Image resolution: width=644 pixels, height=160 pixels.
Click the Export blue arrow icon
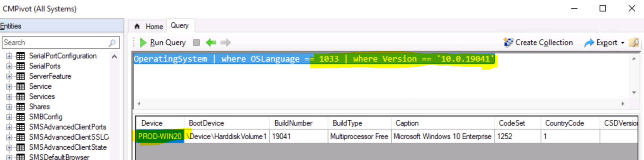[589, 43]
